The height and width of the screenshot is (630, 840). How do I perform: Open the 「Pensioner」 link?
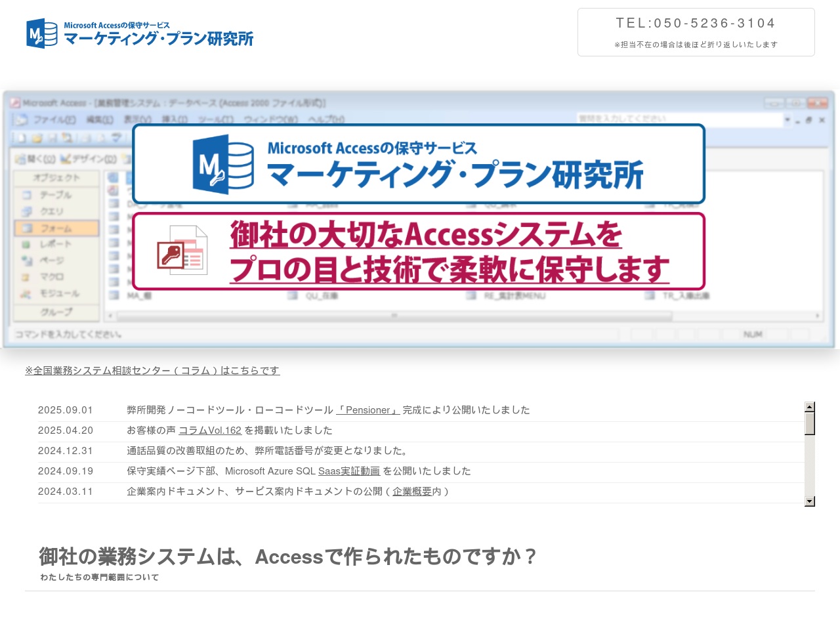click(x=368, y=410)
